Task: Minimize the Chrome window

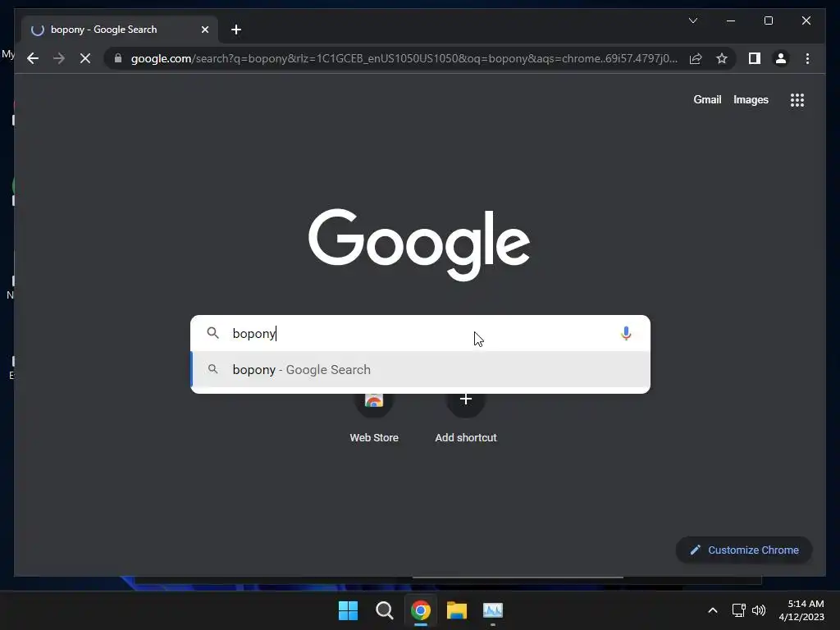Action: 731,21
